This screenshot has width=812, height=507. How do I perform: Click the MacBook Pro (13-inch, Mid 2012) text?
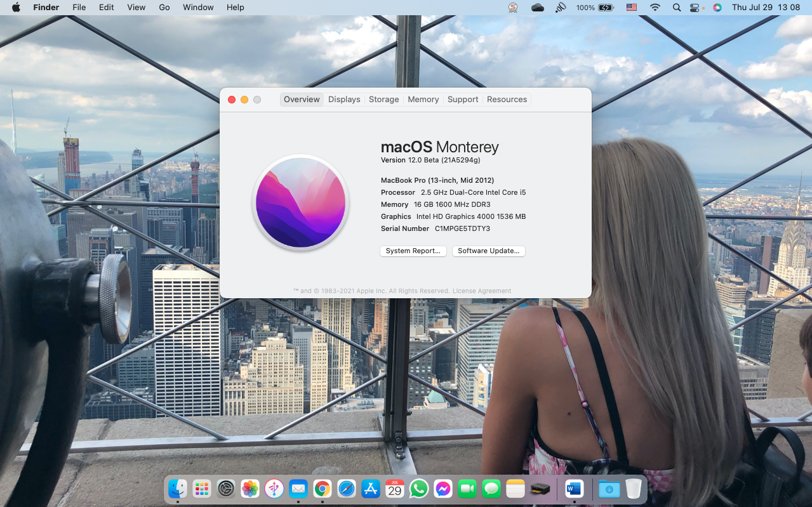click(437, 181)
